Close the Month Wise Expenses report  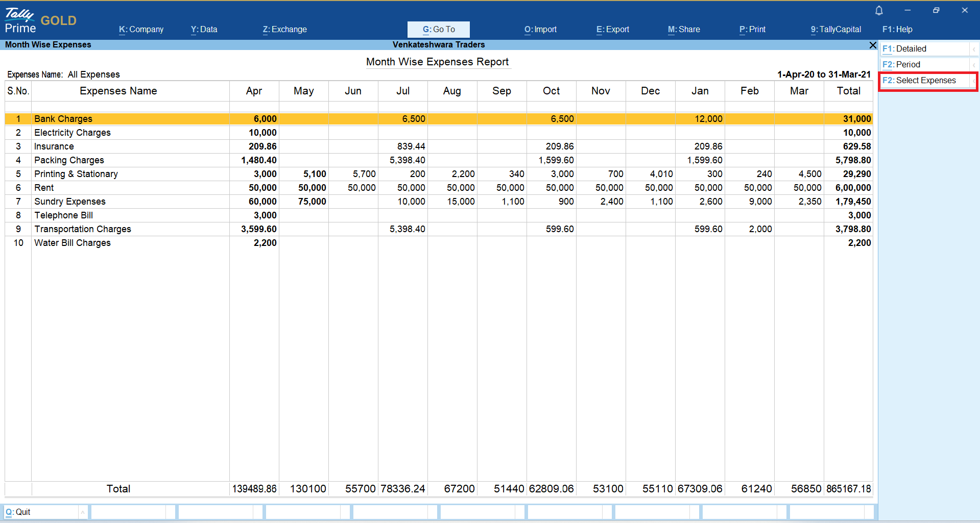tap(873, 45)
